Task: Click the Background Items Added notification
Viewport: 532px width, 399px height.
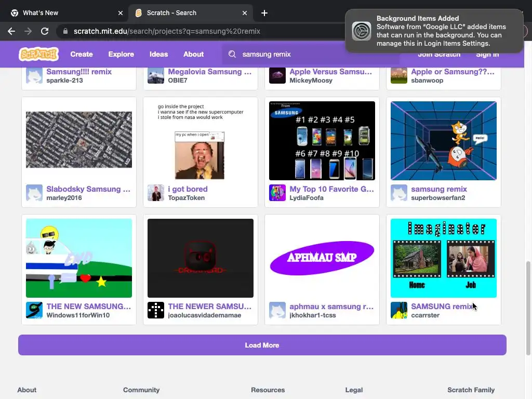Action: (434, 31)
